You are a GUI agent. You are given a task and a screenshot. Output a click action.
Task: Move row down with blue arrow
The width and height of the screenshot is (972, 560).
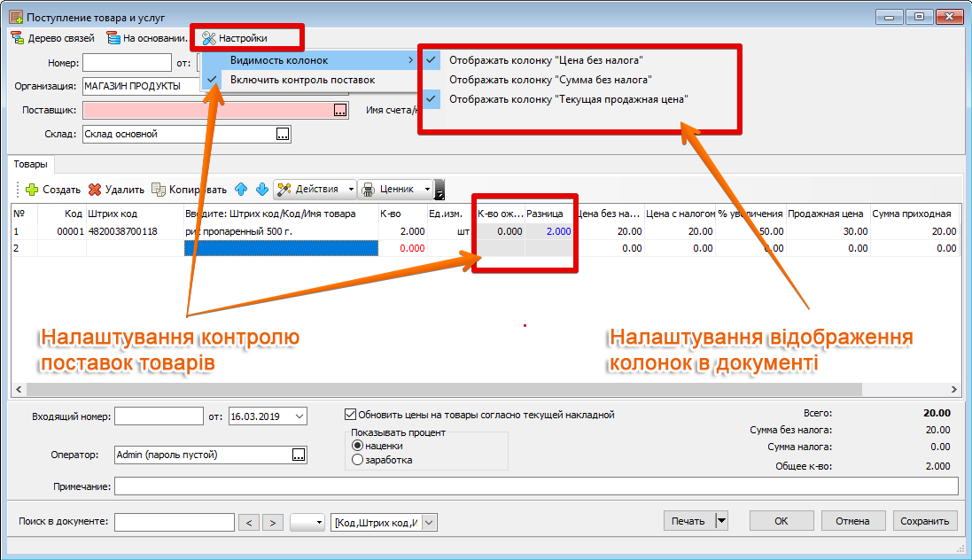262,189
